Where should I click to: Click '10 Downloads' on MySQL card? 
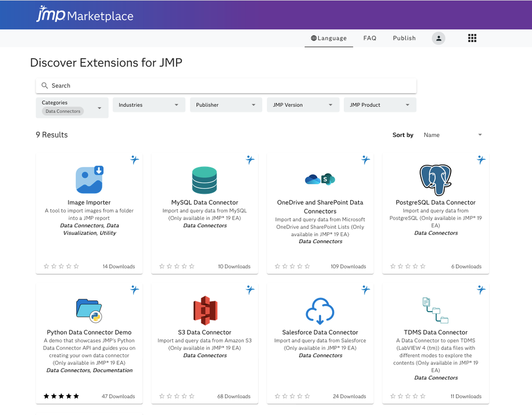click(234, 266)
